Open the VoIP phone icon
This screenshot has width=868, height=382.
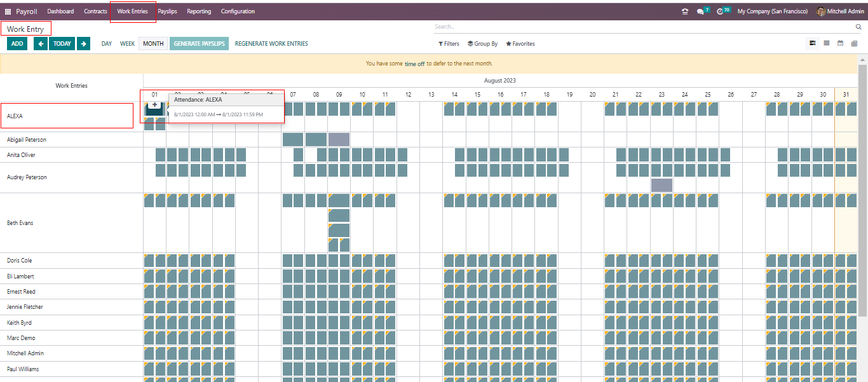tap(684, 11)
